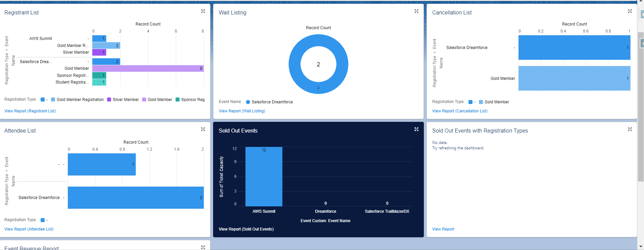Image resolution: width=644 pixels, height=250 pixels.
Task: Expand the Sold Out Events widget
Action: 416,129
